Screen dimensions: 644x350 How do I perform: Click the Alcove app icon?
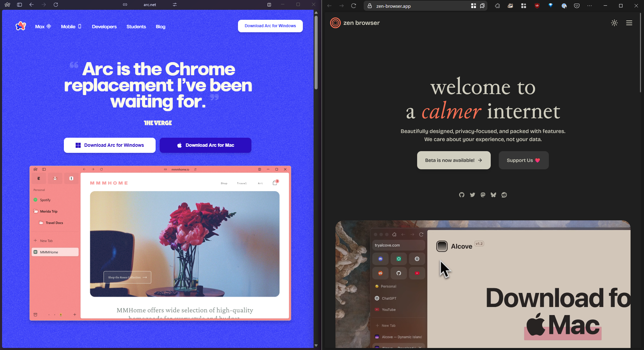(442, 246)
